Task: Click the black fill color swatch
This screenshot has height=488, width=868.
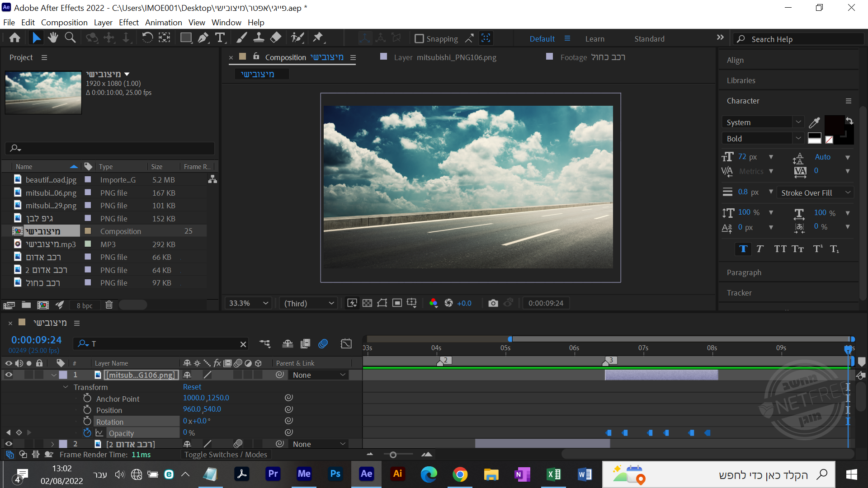Action: click(x=834, y=124)
